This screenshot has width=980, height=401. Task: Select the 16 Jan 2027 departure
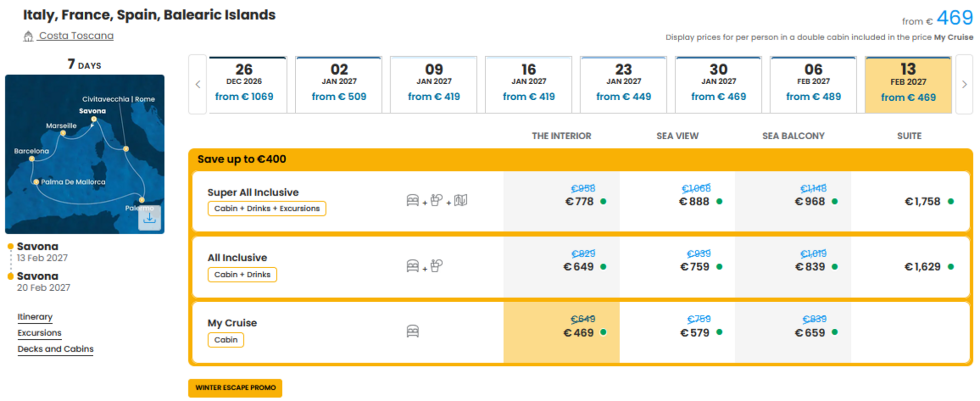point(528,84)
